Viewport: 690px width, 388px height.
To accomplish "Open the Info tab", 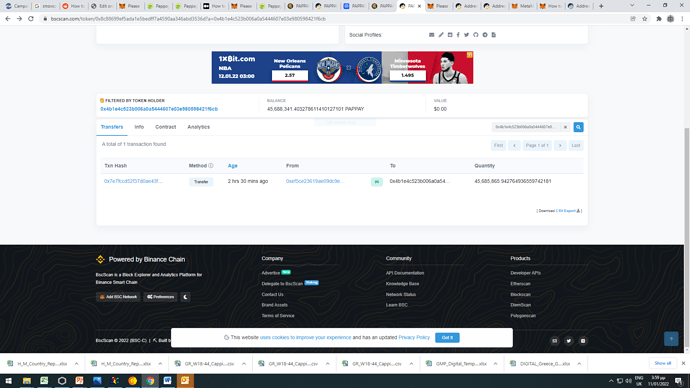I will pyautogui.click(x=139, y=127).
